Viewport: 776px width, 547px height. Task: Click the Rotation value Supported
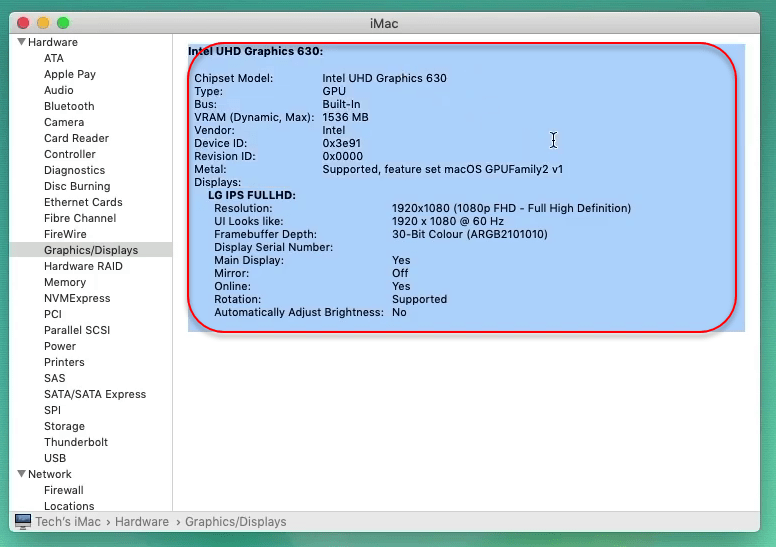pyautogui.click(x=419, y=299)
